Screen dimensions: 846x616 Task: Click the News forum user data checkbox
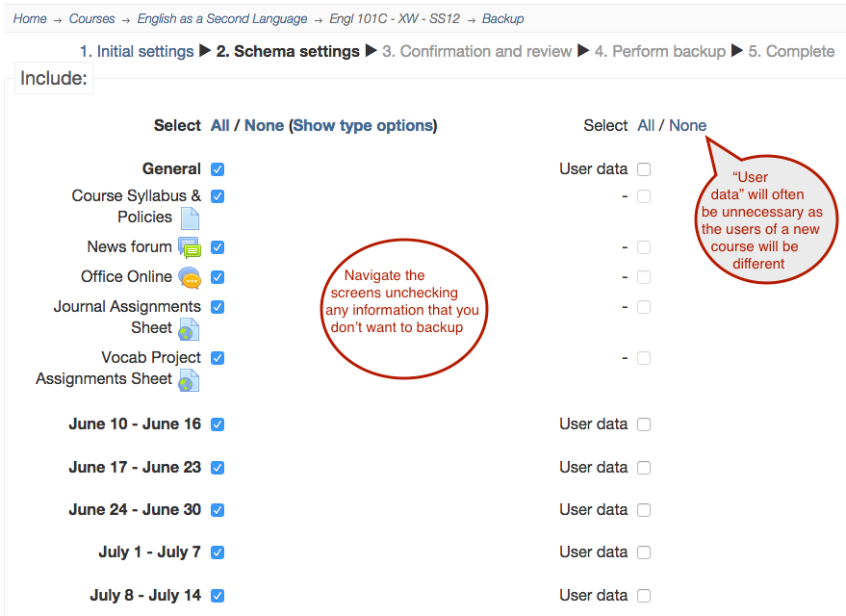644,247
